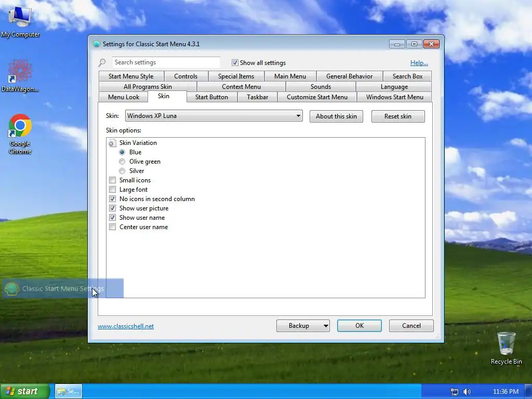Click the search magnifier icon in settings

click(x=102, y=63)
